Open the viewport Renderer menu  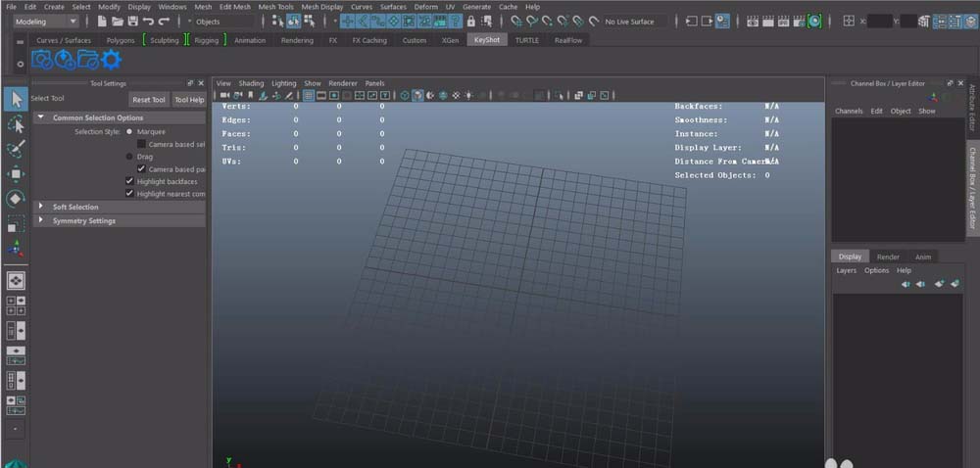tap(343, 83)
